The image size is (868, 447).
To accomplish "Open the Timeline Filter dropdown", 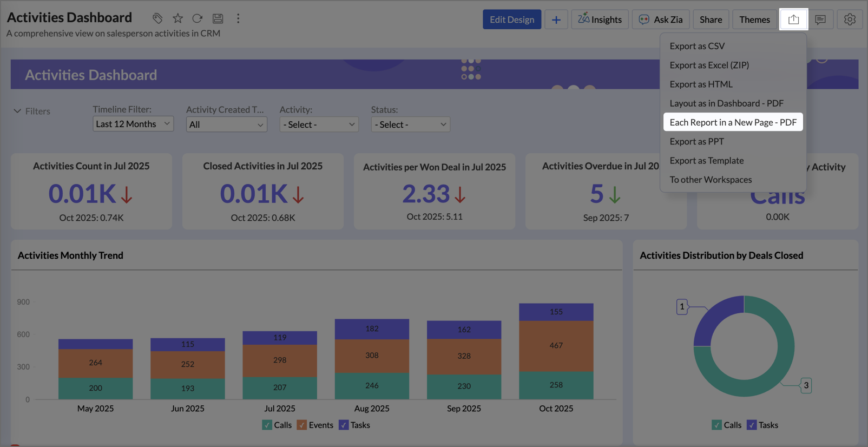I will [133, 124].
